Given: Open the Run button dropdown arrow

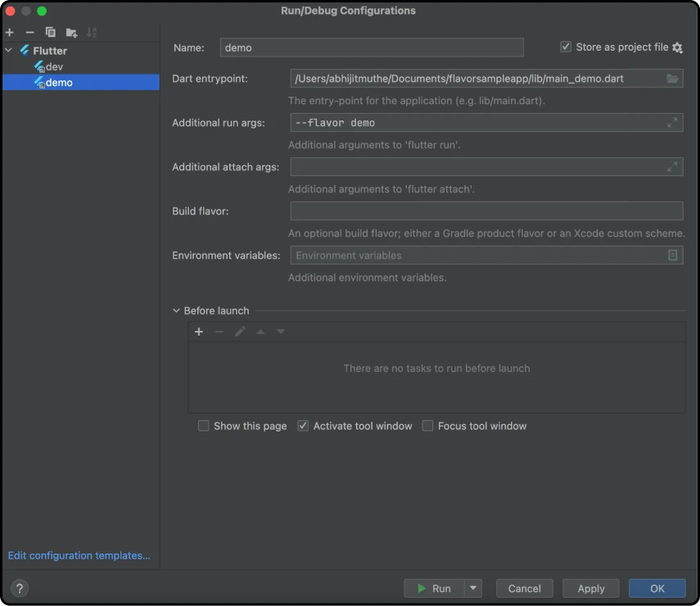Looking at the screenshot, I should click(x=472, y=588).
